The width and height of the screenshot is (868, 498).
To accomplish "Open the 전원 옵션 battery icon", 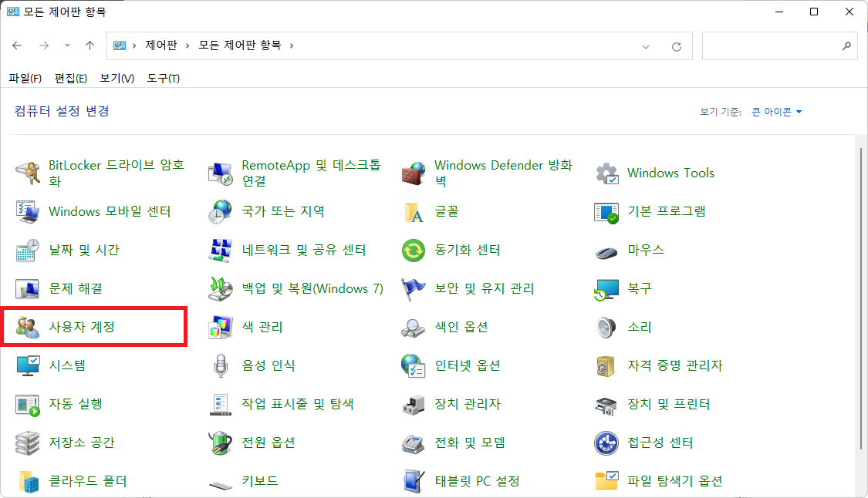I will coord(221,442).
